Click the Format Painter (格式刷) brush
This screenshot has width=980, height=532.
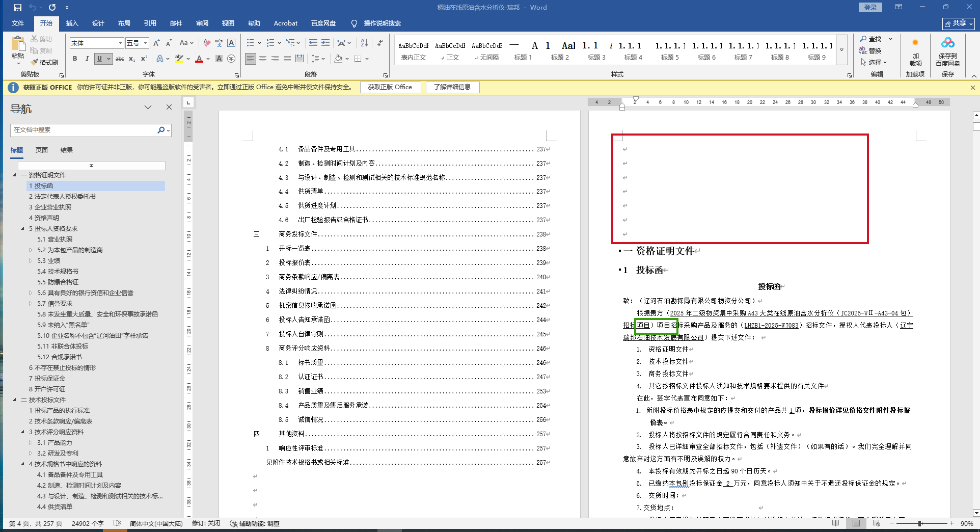(44, 62)
